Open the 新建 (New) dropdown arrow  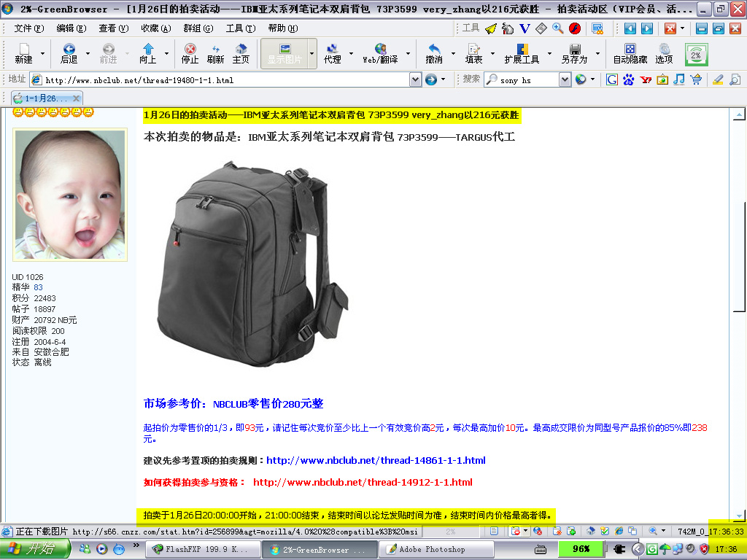(42, 54)
